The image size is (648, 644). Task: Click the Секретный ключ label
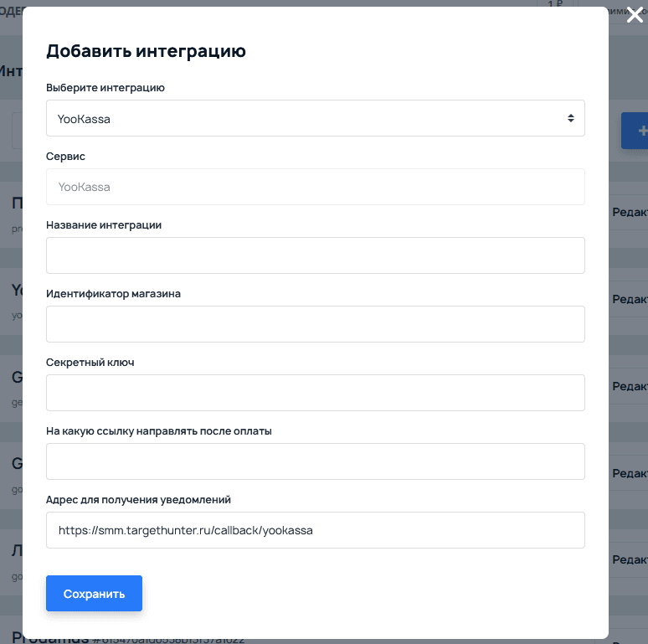point(90,363)
